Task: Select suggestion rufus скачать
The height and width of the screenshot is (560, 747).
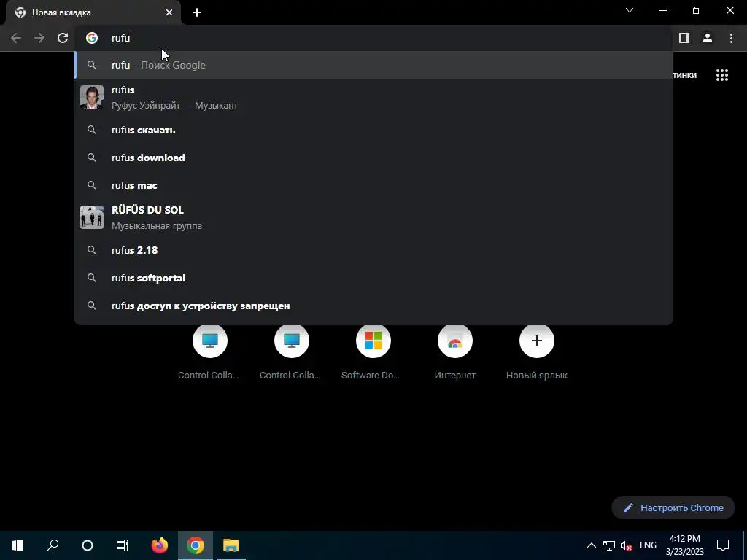Action: point(373,130)
